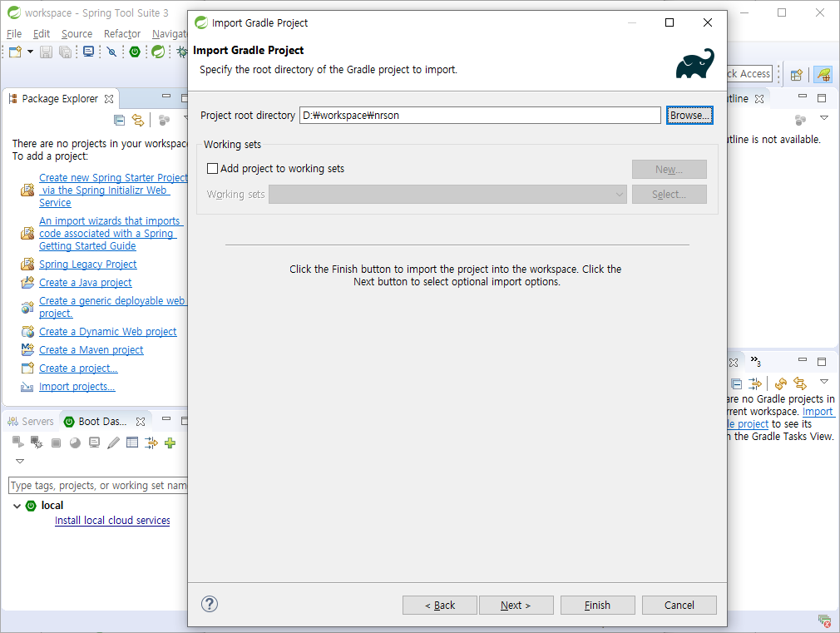Click the Next > button

tap(516, 605)
